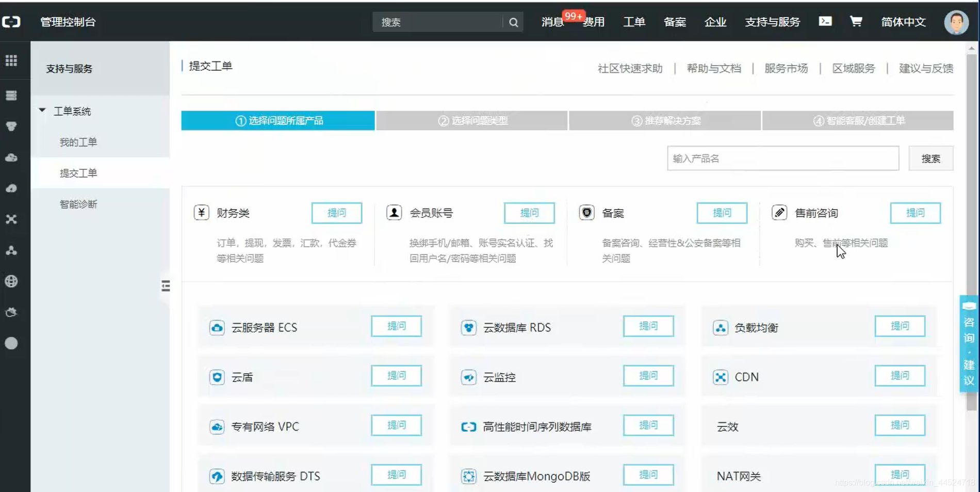Click the 财务类 yen icon
The width and height of the screenshot is (980, 492).
point(202,212)
